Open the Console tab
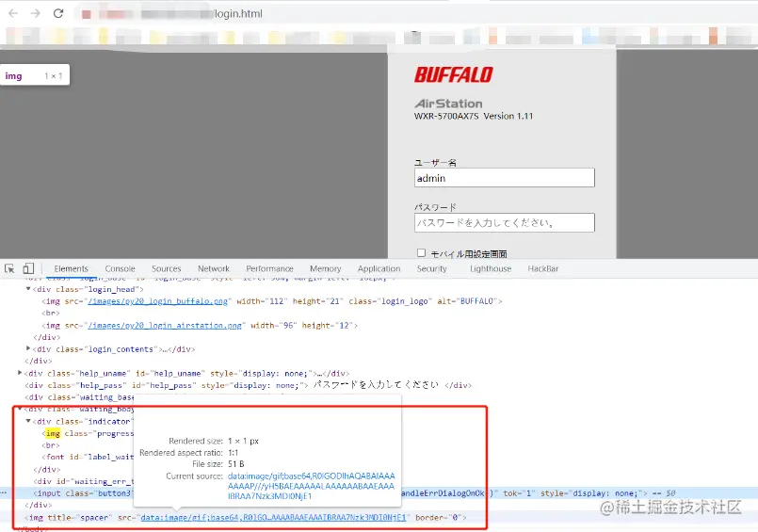758x532 pixels. [120, 268]
